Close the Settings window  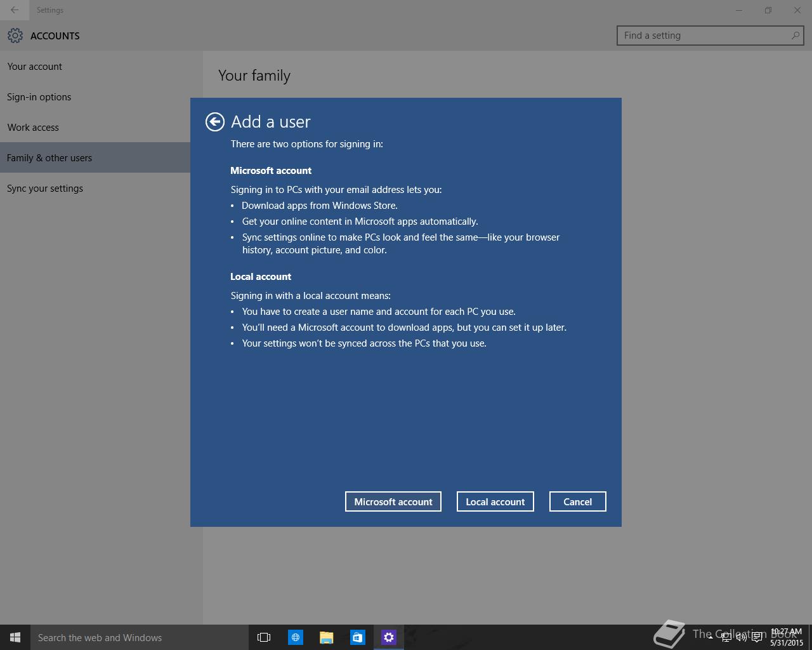(x=797, y=10)
